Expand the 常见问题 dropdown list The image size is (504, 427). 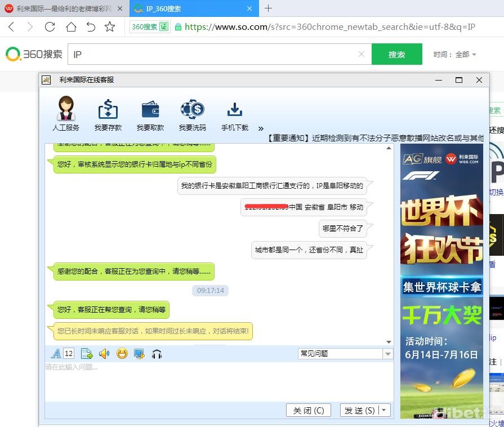(x=387, y=354)
